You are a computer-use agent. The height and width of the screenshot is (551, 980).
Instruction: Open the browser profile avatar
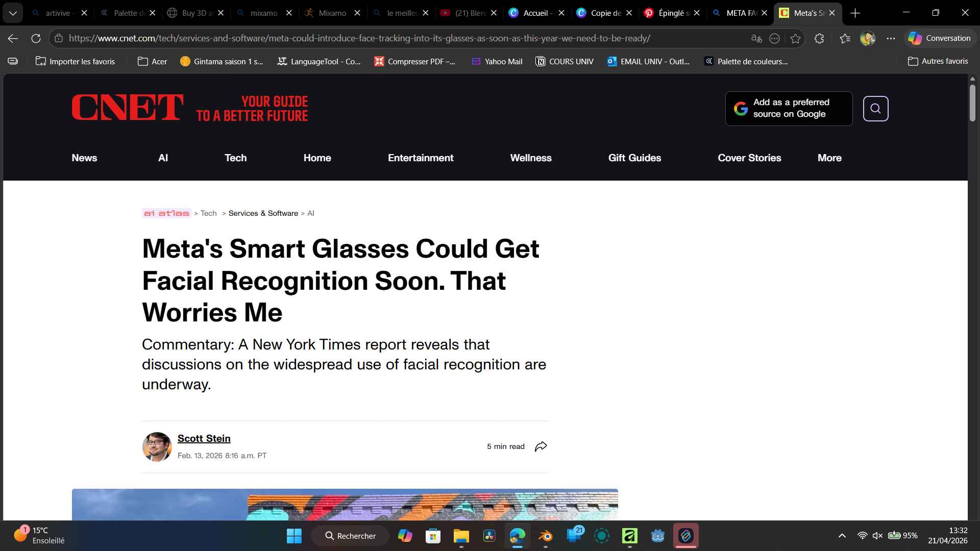(868, 38)
